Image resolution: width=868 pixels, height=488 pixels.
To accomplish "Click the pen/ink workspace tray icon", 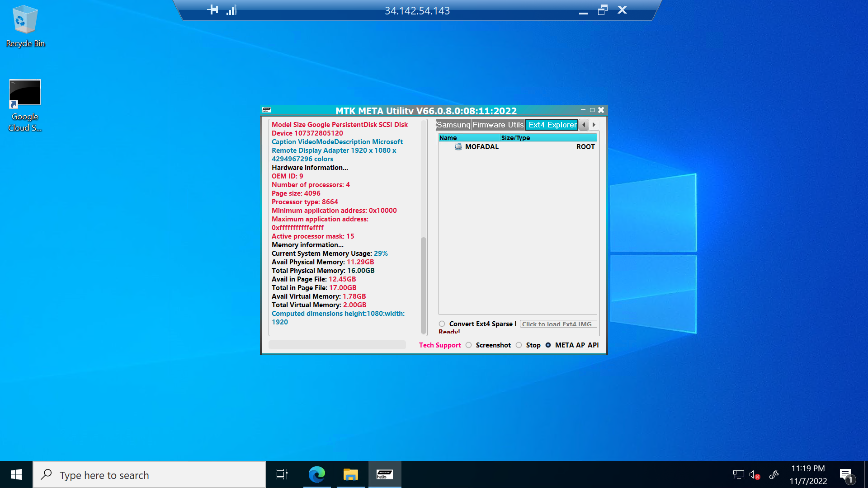I will [774, 474].
